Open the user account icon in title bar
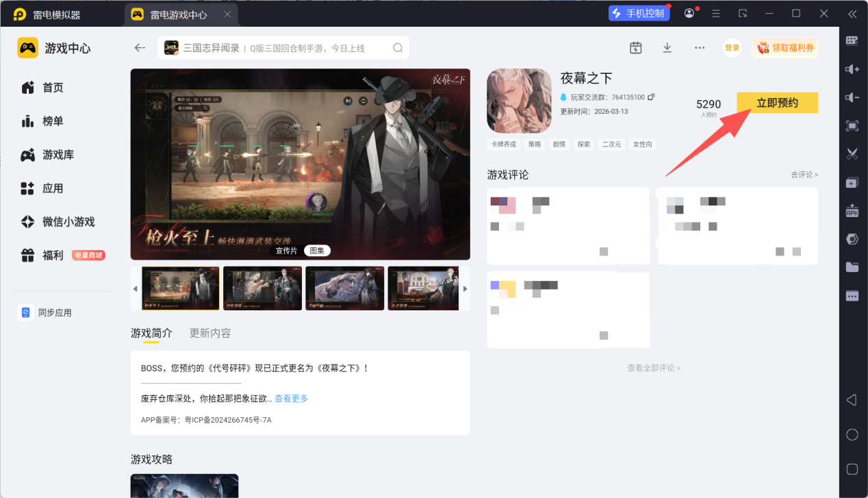Image resolution: width=868 pixels, height=498 pixels. [689, 13]
